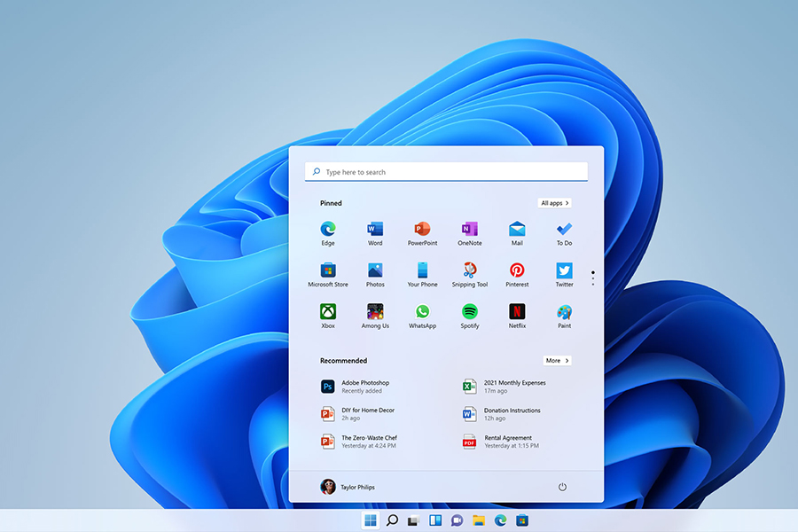
Task: Click the Type here to search field
Action: 446,172
